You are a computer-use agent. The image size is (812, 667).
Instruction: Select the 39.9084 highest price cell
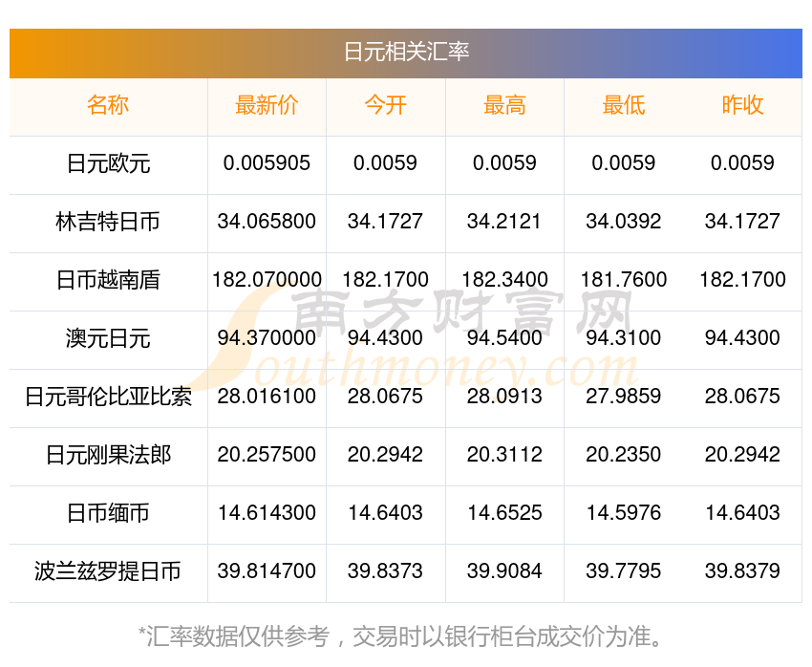tap(504, 571)
